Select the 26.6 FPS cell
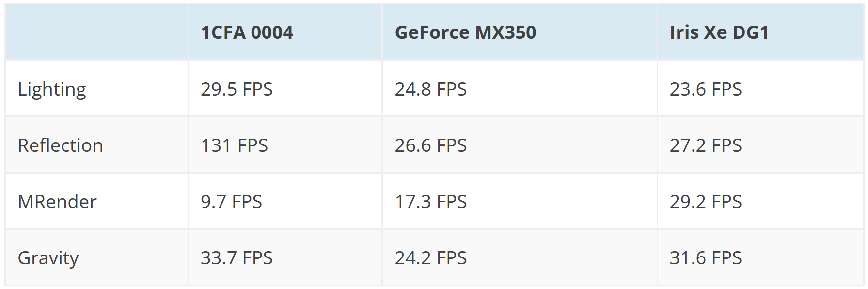 [430, 145]
